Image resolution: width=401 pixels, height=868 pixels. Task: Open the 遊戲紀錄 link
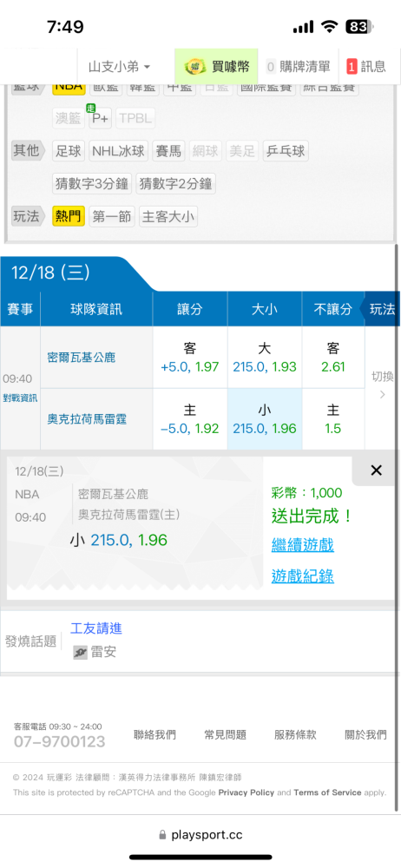pos(302,576)
